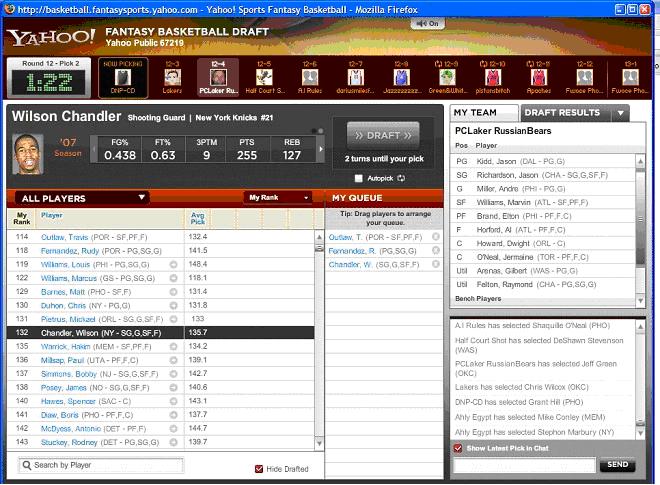
Task: Open Chandler, W. link in My Queue
Action: point(350,264)
